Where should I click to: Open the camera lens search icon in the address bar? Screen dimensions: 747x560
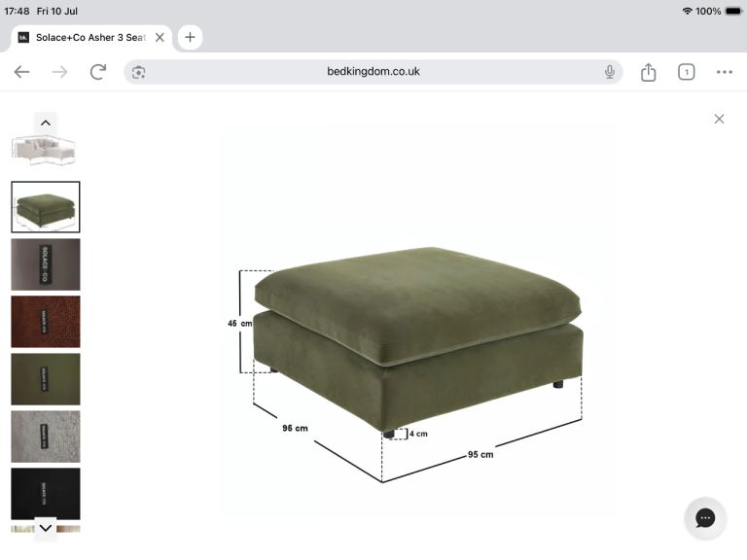point(139,72)
